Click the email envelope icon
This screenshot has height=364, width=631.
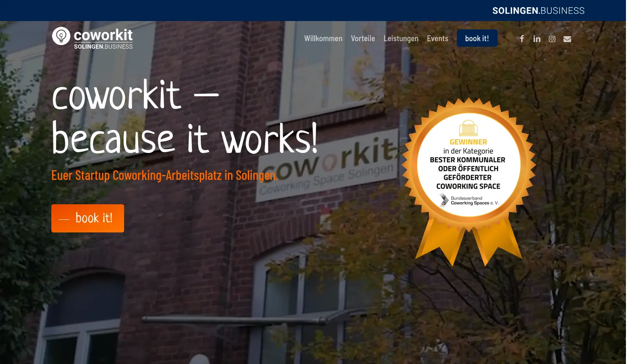(x=567, y=39)
